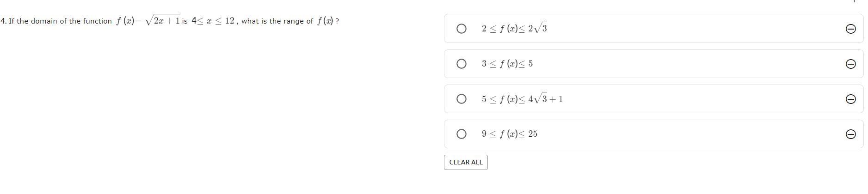Click the question number 4
Screen dimensions: 868x194
pos(3,21)
